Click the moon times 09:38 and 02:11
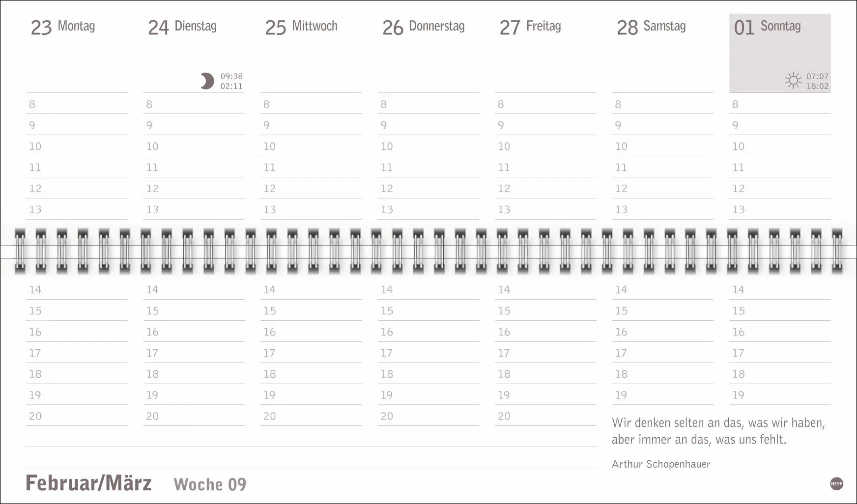This screenshot has height=504, width=857. (x=231, y=81)
